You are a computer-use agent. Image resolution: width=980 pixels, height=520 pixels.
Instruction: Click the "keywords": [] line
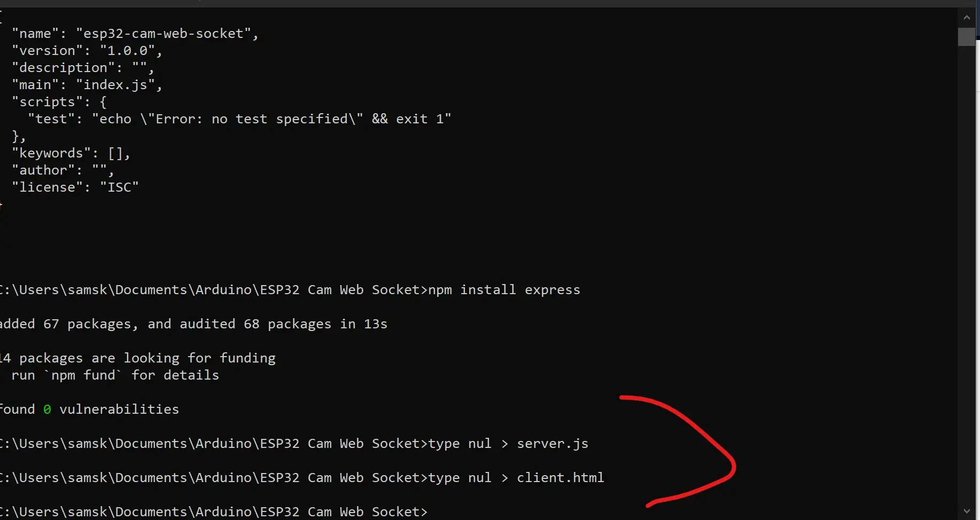pos(71,153)
